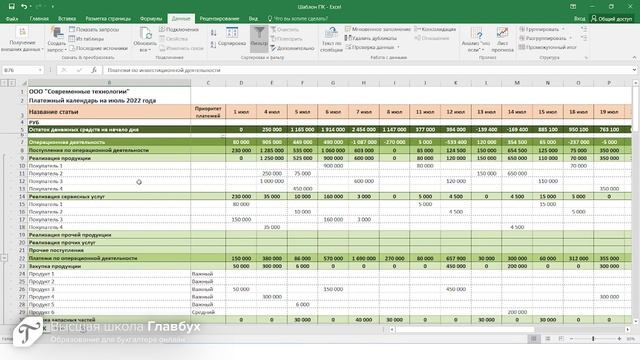This screenshot has height=360, width=640.
Task: Click Forecast Sheet (Лист прогноза)
Action: (x=502, y=39)
